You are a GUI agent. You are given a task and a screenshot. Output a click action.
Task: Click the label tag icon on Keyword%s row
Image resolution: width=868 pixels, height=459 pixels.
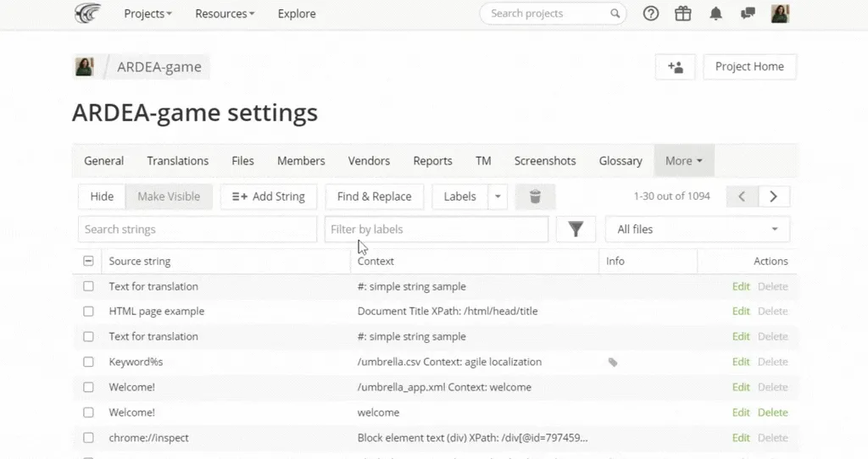click(x=613, y=362)
